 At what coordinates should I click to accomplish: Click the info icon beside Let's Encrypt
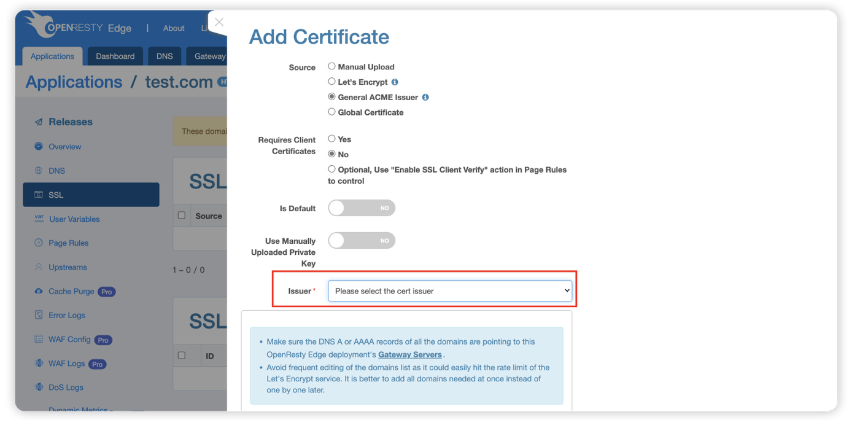(x=395, y=82)
